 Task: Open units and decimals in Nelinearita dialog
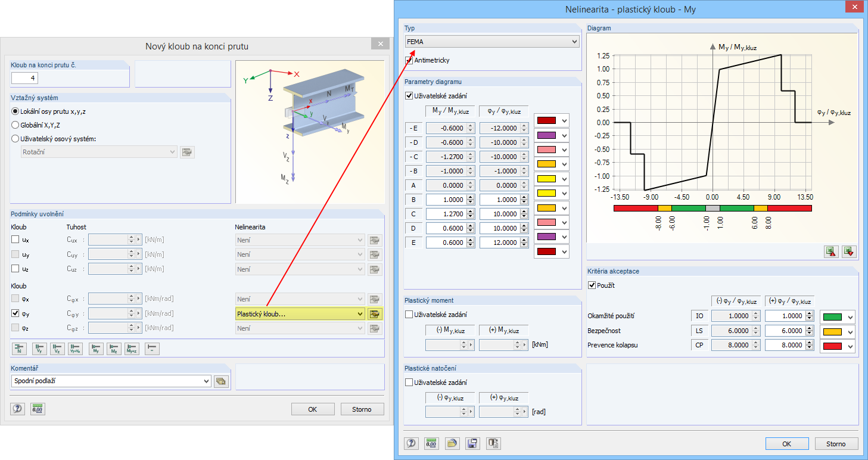tap(432, 443)
